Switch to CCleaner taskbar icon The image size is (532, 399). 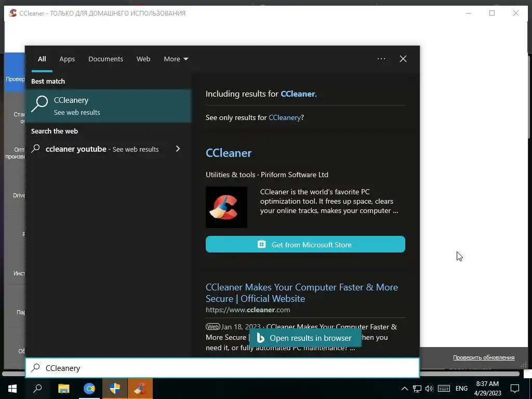[x=140, y=389]
